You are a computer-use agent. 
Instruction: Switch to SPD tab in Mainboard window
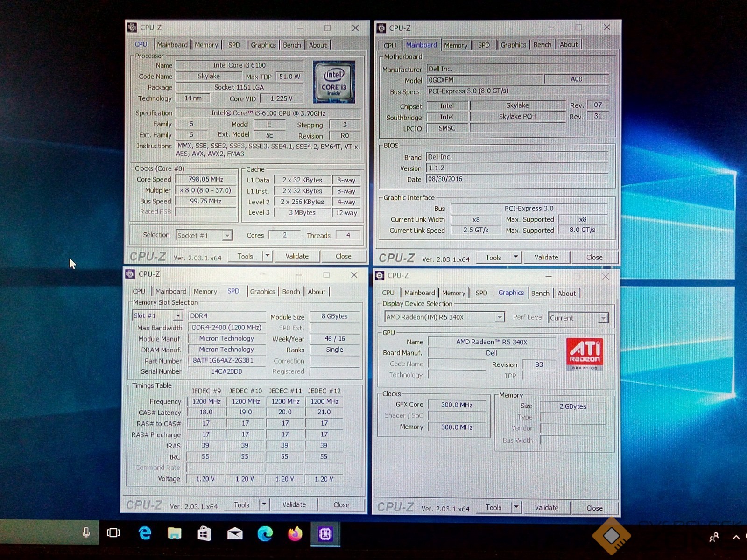click(x=484, y=45)
